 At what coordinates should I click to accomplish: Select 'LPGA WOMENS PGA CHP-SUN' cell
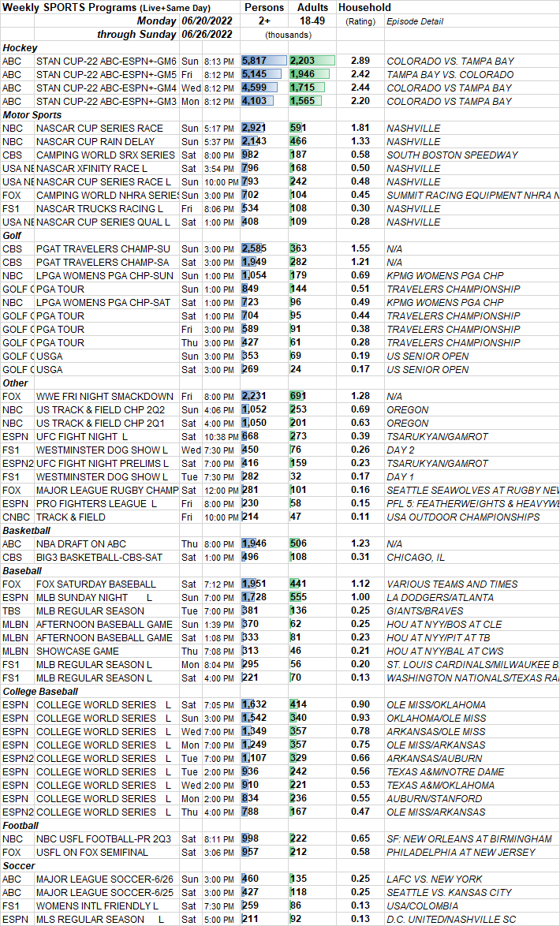coord(103,275)
